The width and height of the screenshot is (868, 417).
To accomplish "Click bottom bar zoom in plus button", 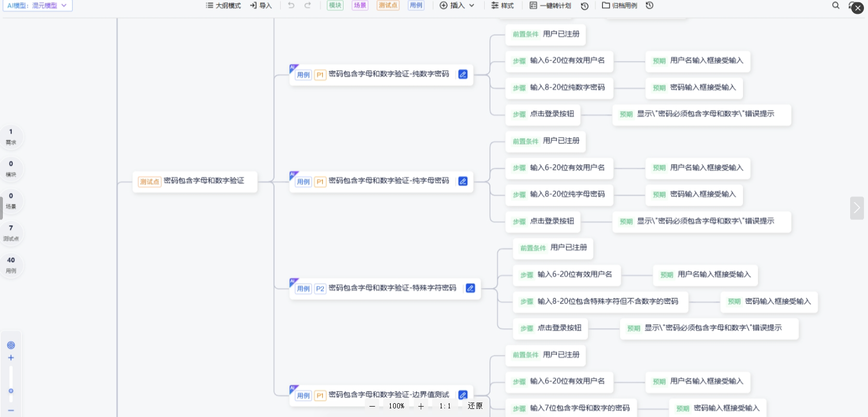I will click(421, 406).
